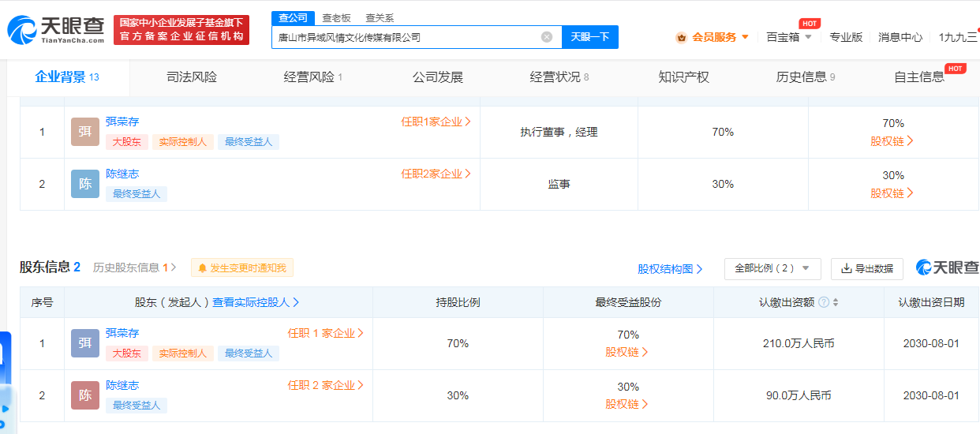Clear the search box with X icon
Image resolution: width=980 pixels, height=434 pixels.
click(x=546, y=37)
